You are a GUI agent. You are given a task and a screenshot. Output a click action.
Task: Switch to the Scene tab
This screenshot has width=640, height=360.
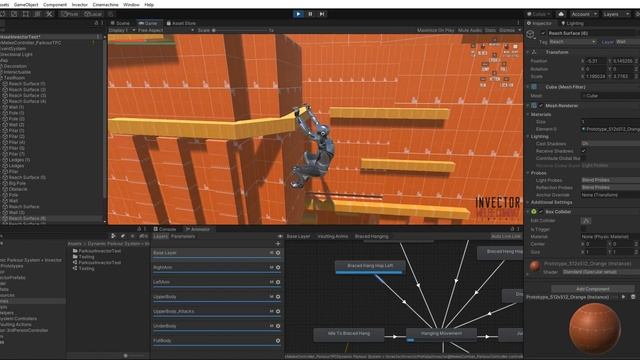point(120,23)
